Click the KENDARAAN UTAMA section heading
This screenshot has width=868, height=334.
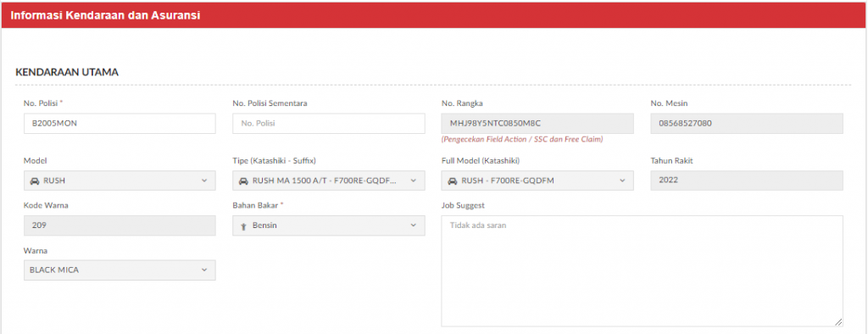pyautogui.click(x=66, y=72)
